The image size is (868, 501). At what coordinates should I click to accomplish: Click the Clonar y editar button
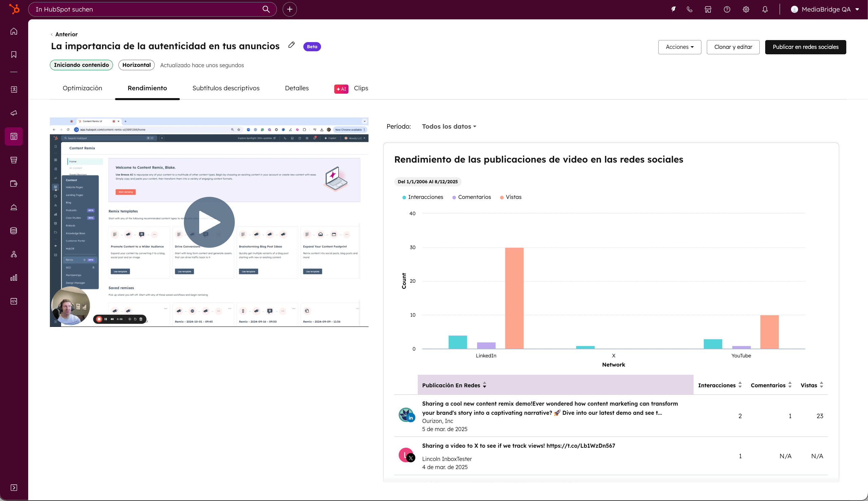(733, 47)
